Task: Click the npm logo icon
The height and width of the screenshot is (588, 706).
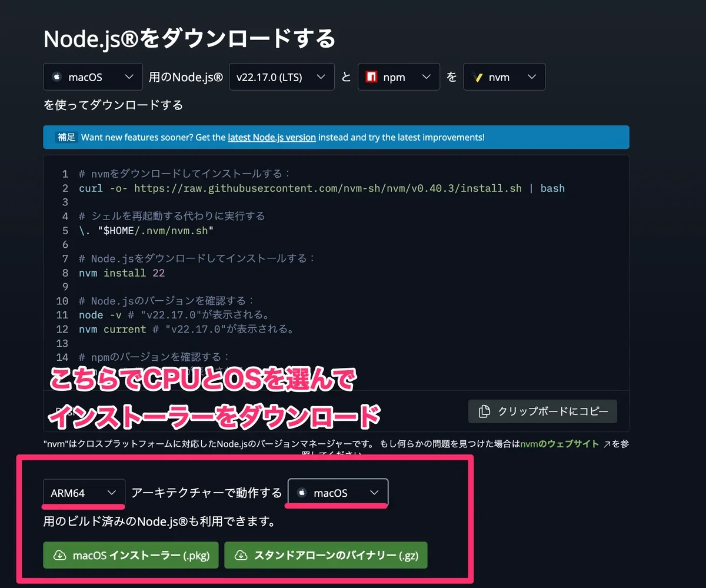Action: tap(371, 77)
